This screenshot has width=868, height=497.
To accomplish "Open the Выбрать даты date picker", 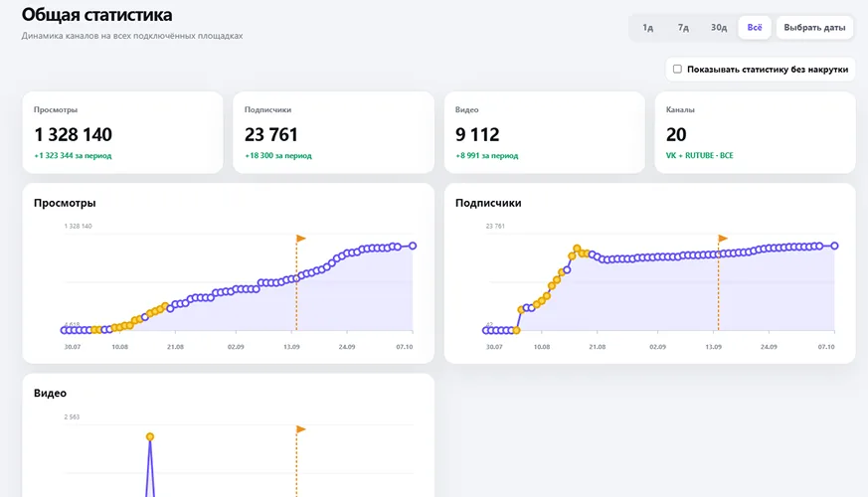I will pyautogui.click(x=814, y=28).
